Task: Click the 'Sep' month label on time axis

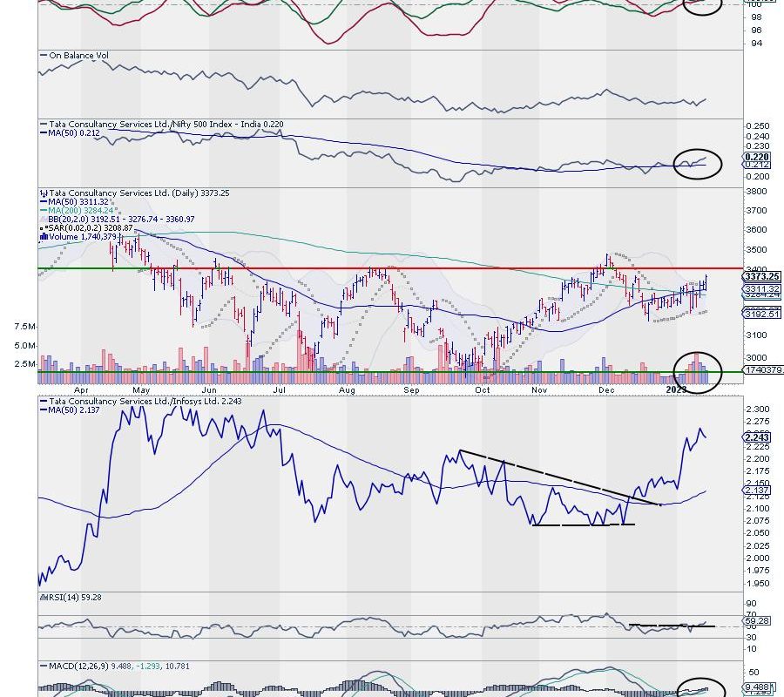Action: (411, 390)
